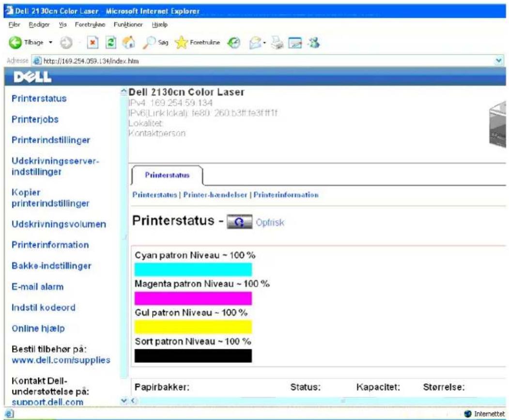The image size is (509, 420).
Task: Click the Print toolbar icon
Action: (277, 43)
